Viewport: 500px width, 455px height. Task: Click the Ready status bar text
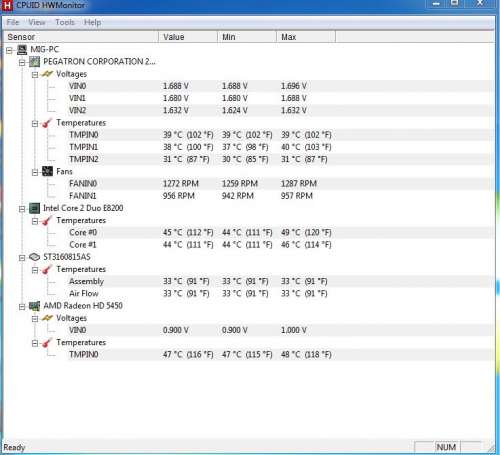click(14, 447)
